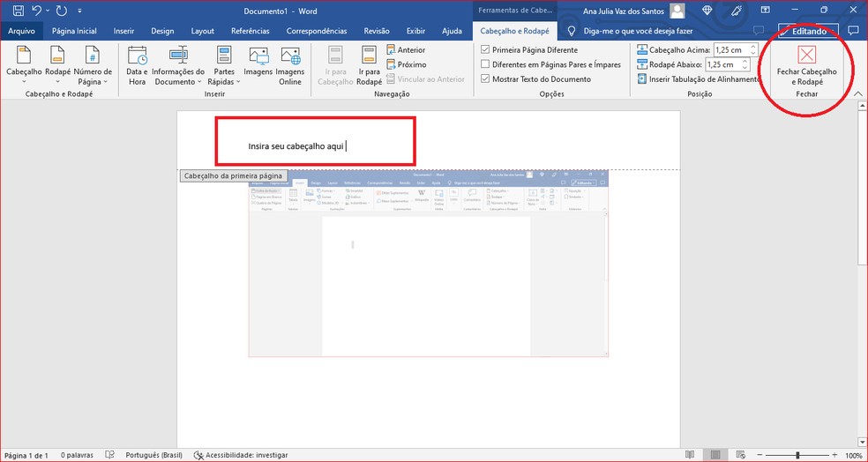Open Imagens Online insert tool
This screenshot has width=868, height=462.
tap(289, 56)
